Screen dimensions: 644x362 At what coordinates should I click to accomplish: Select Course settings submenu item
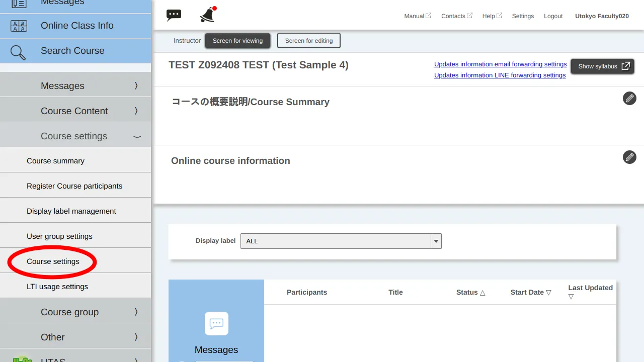[53, 261]
